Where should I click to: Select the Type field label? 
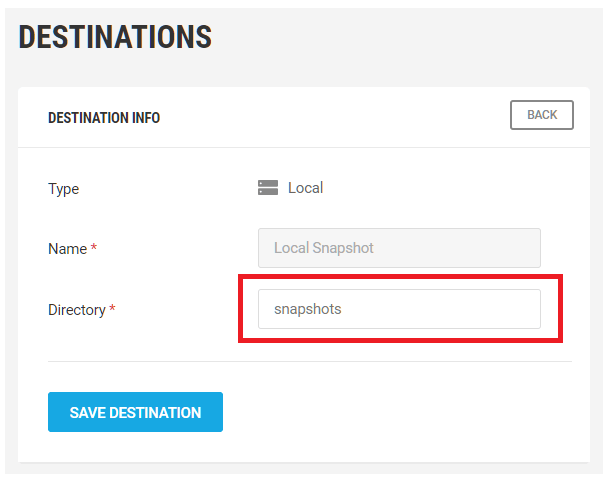click(x=63, y=189)
